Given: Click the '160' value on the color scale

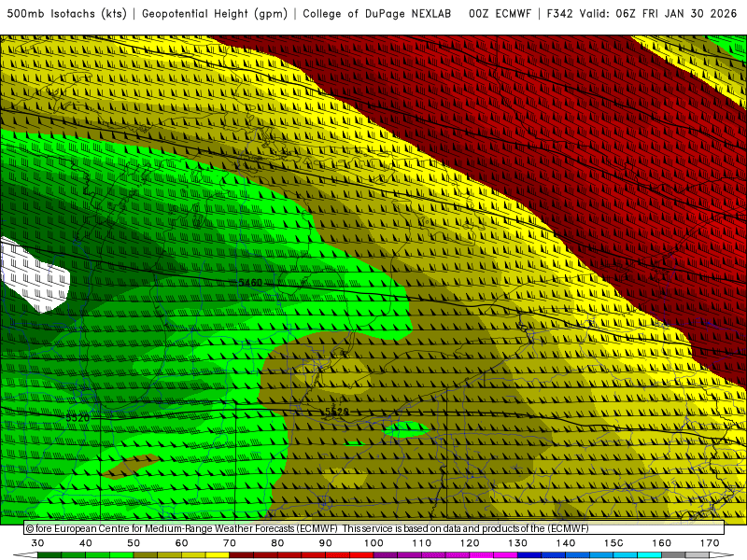Looking at the screenshot, I should (x=662, y=543).
